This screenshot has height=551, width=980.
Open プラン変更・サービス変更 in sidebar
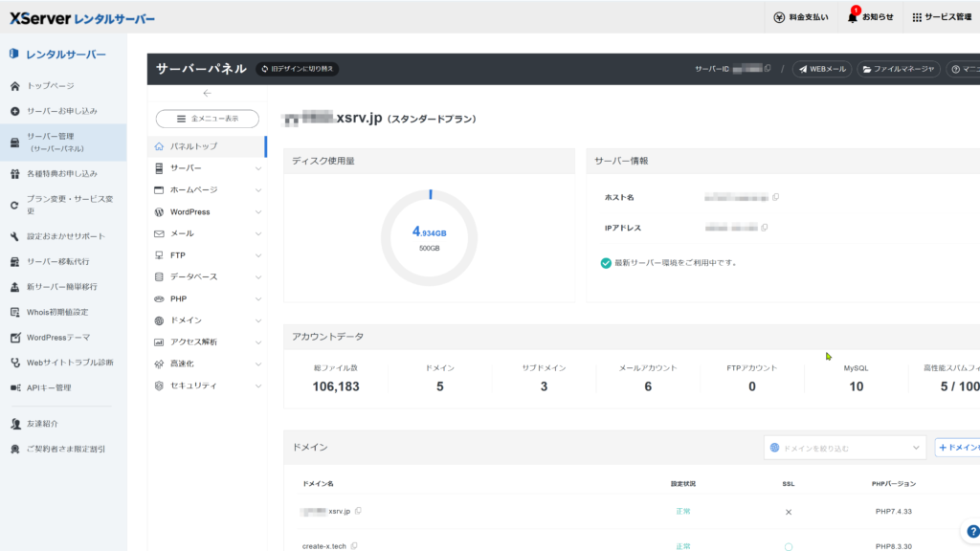[63, 205]
